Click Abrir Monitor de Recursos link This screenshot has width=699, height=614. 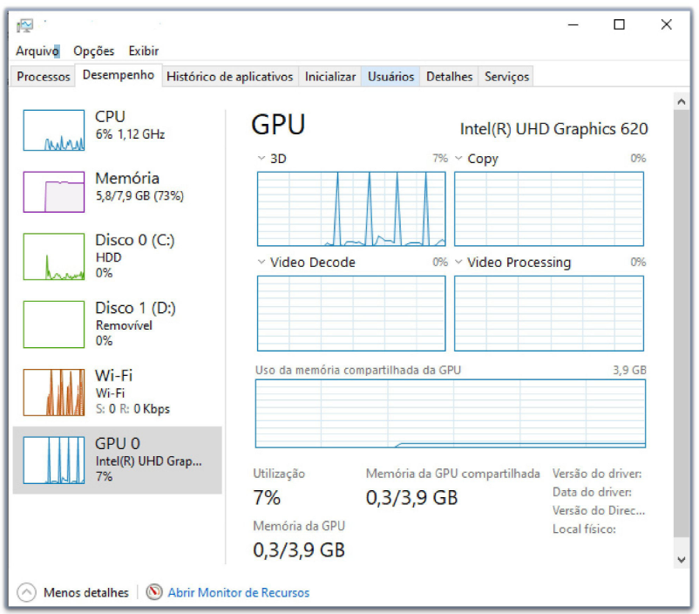click(238, 592)
